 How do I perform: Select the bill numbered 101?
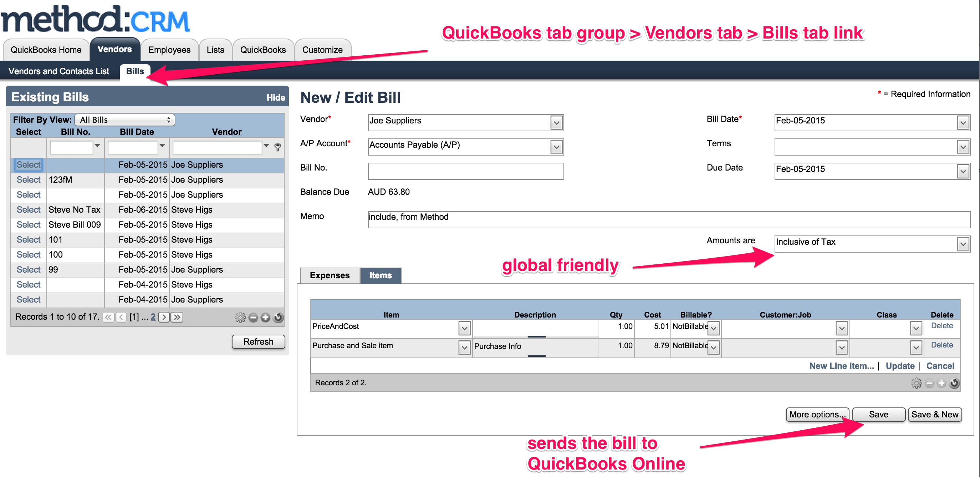tap(28, 240)
